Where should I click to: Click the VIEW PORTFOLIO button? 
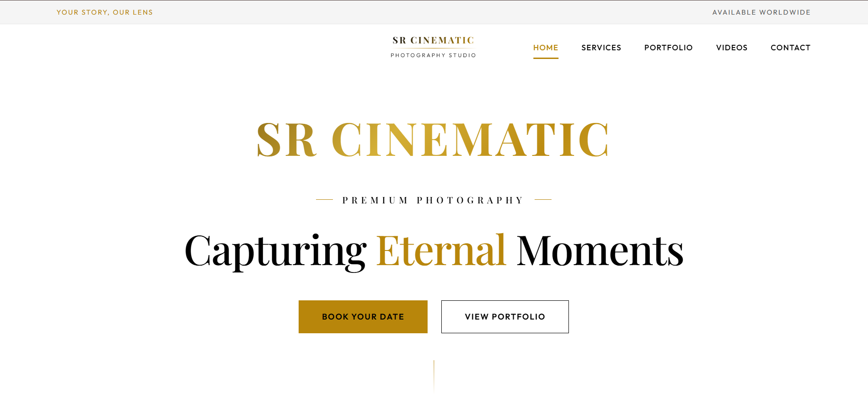pyautogui.click(x=504, y=316)
